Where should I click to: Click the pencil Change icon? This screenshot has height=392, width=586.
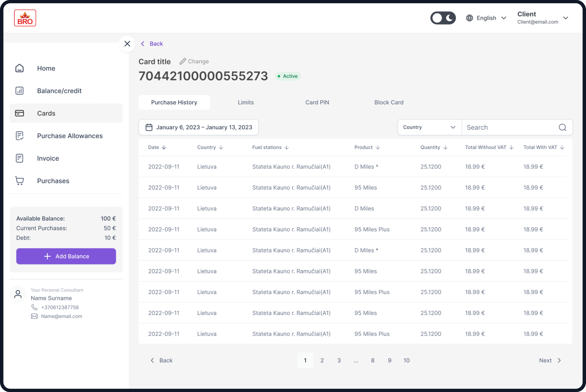183,61
